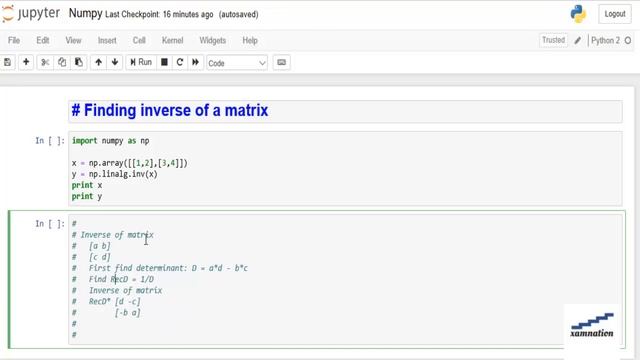Open the Widgets menu
Image resolution: width=640 pixels, height=360 pixels.
[213, 40]
